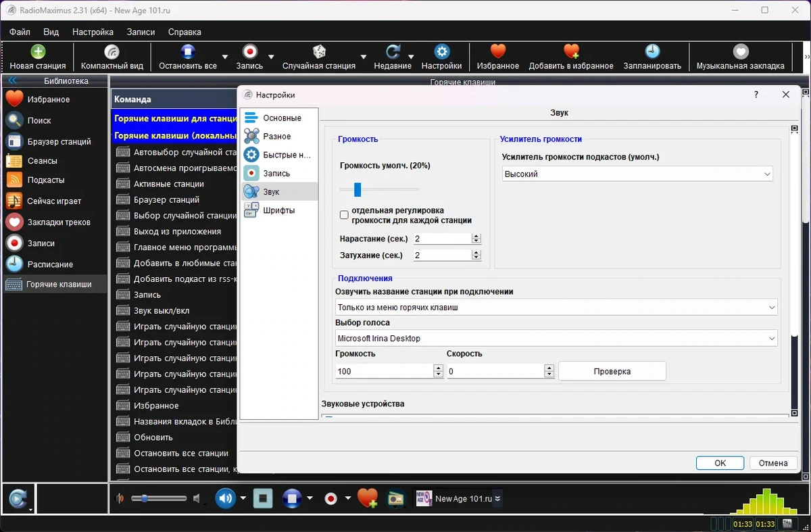Open the Записи menu
This screenshot has height=532, width=811.
[141, 32]
